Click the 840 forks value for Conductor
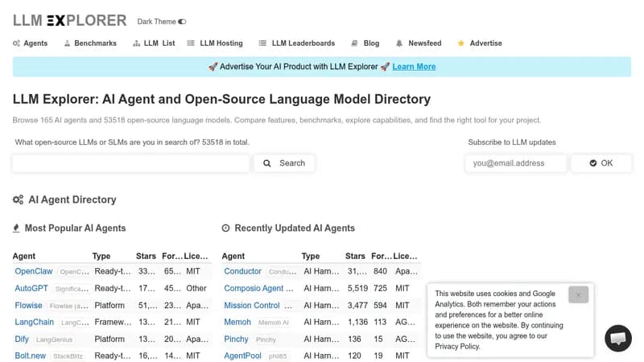 380,271
